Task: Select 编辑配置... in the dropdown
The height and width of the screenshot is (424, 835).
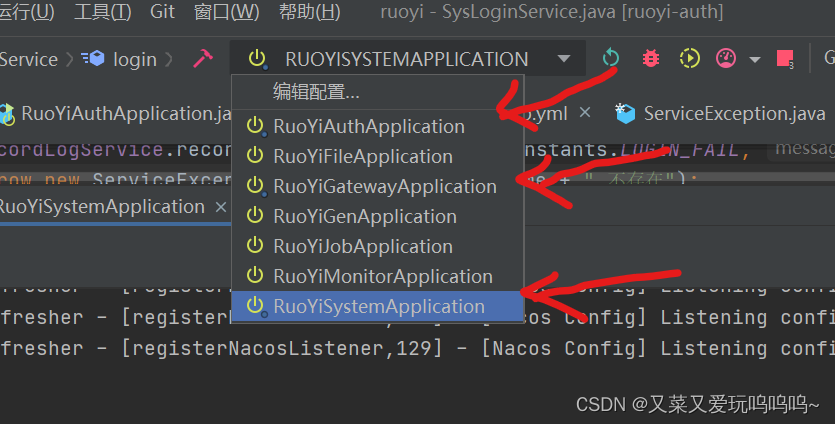Action: click(378, 92)
